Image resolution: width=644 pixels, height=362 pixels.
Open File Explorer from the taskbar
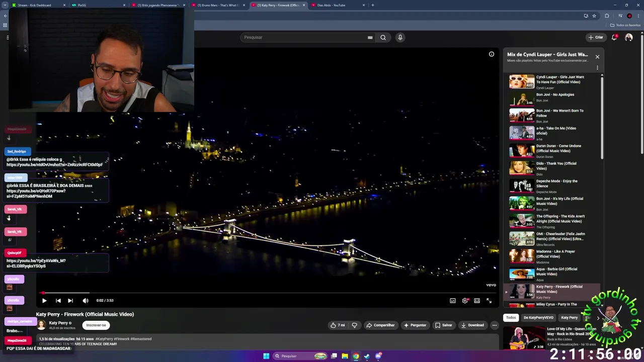pos(345,356)
